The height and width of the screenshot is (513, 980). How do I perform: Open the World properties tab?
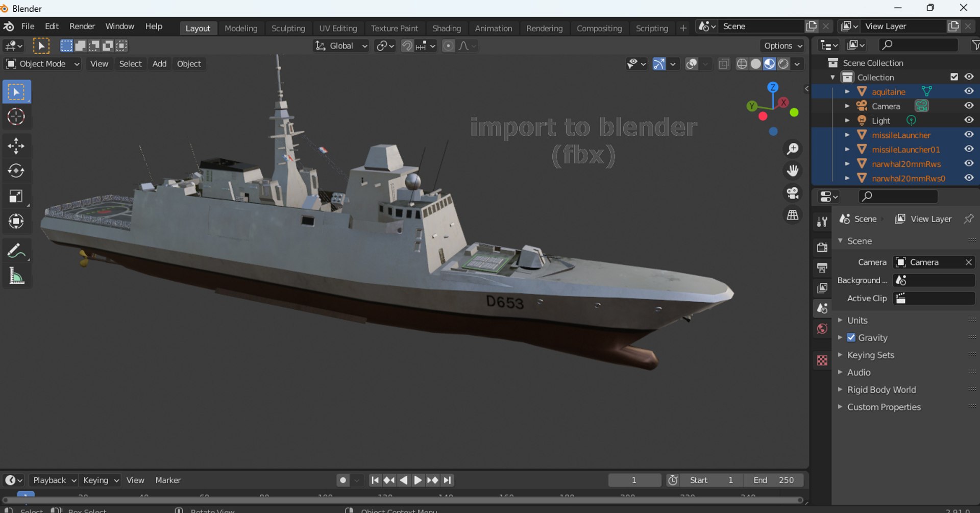(x=822, y=329)
